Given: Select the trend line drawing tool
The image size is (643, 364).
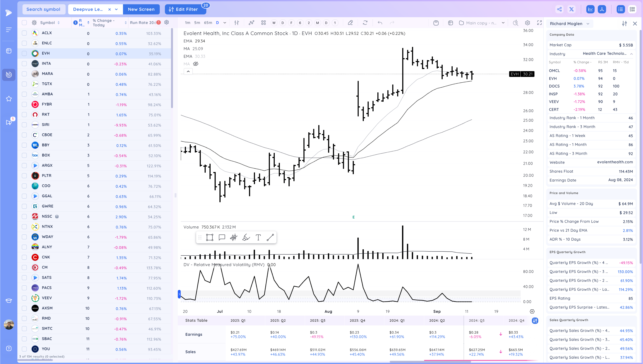Looking at the screenshot, I should 270,237.
